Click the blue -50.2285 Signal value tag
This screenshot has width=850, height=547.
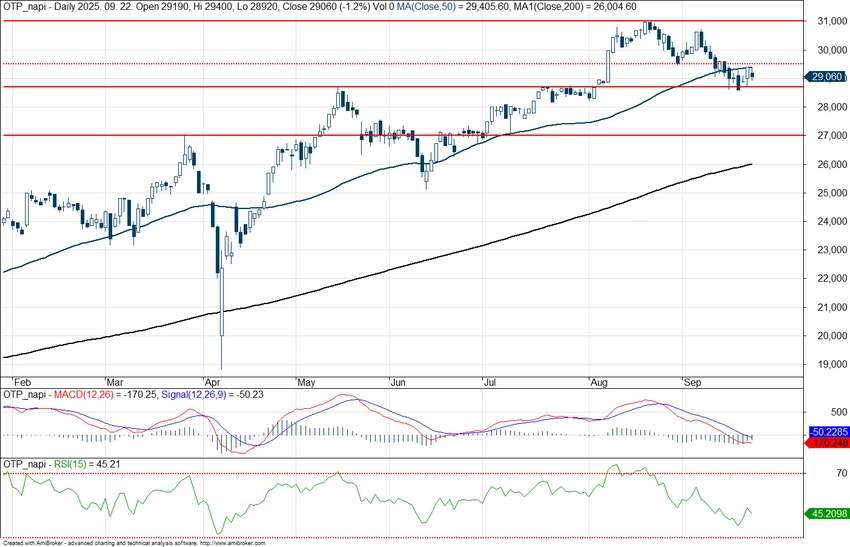tap(828, 431)
